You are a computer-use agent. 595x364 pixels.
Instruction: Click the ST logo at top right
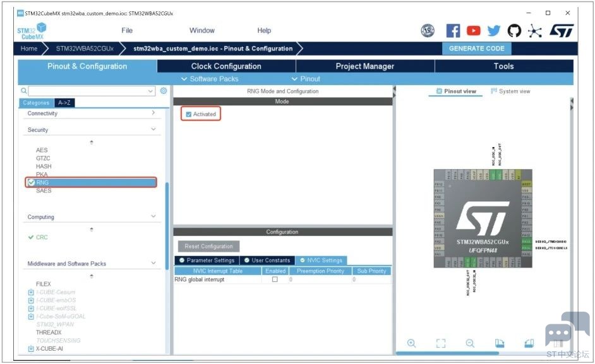click(x=562, y=31)
